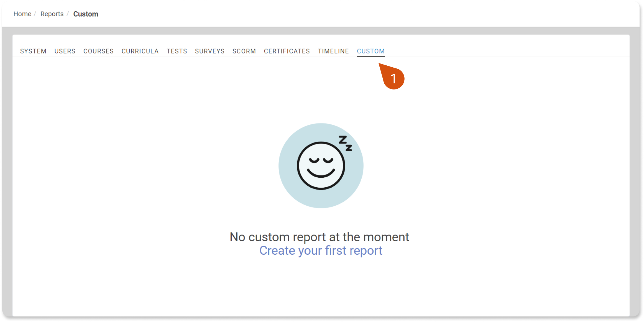Click the Home breadcrumb link

point(22,14)
